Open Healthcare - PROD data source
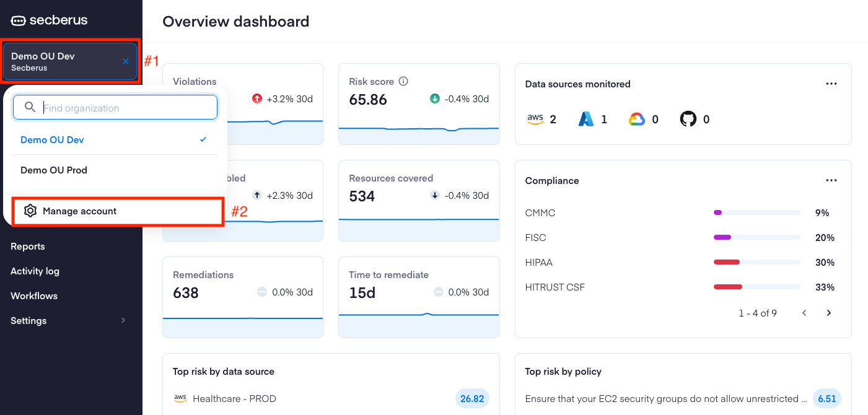 tap(234, 399)
